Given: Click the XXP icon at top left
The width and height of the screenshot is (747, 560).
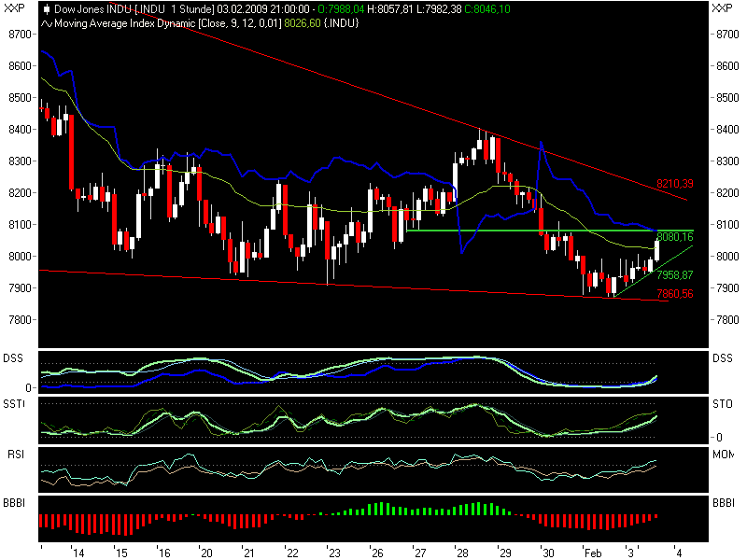Looking at the screenshot, I should pos(12,7).
